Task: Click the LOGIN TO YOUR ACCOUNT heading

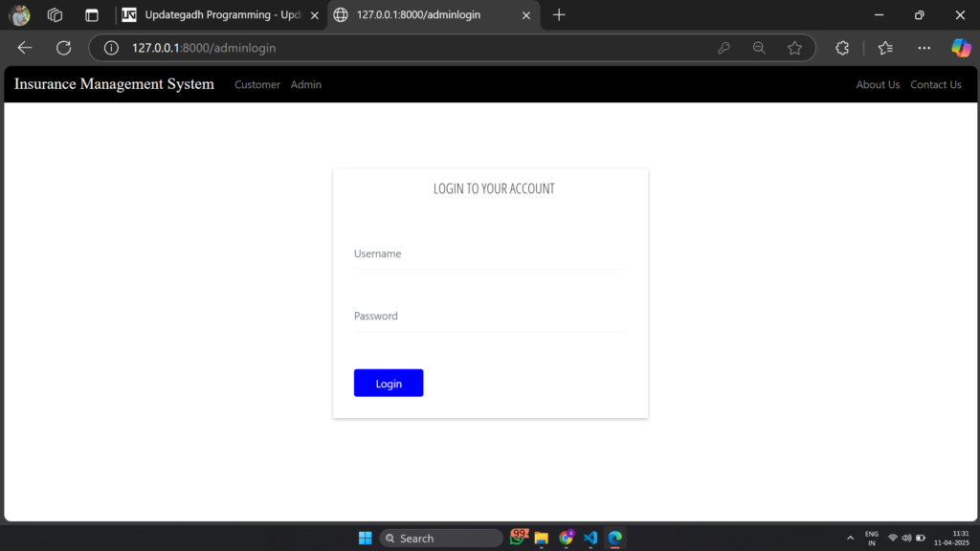Action: 494,188
